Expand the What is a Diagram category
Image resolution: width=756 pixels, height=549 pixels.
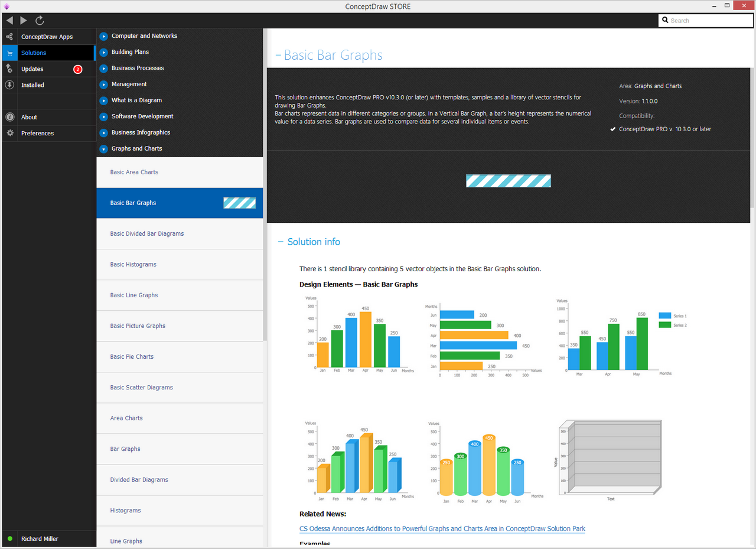104,100
